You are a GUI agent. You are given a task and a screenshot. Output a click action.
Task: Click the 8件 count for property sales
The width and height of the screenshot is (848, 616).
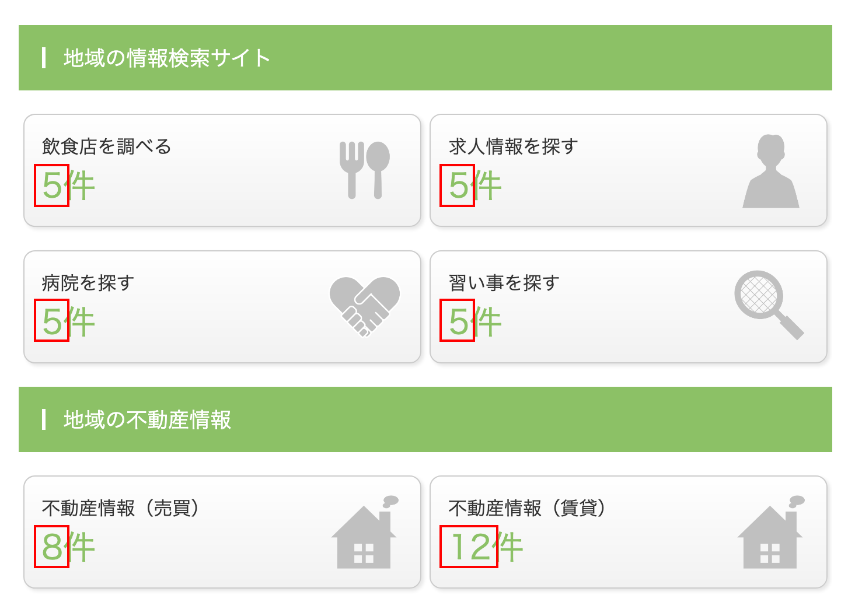(68, 547)
